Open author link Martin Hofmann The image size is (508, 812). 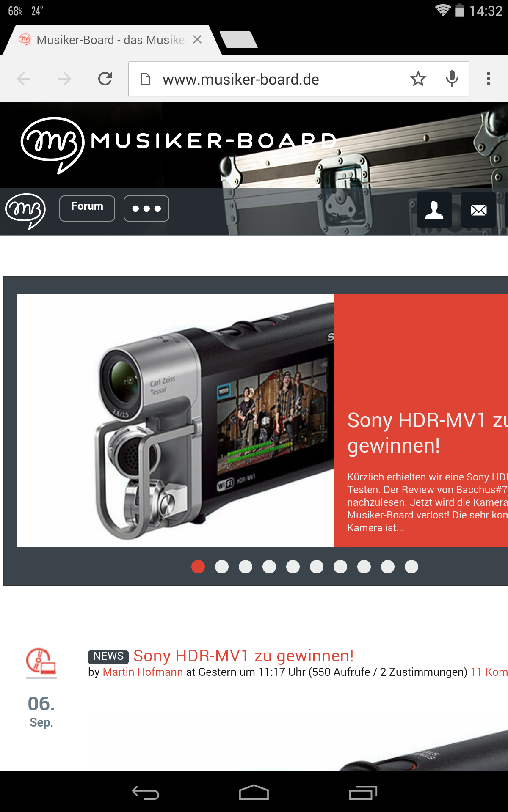tap(143, 672)
